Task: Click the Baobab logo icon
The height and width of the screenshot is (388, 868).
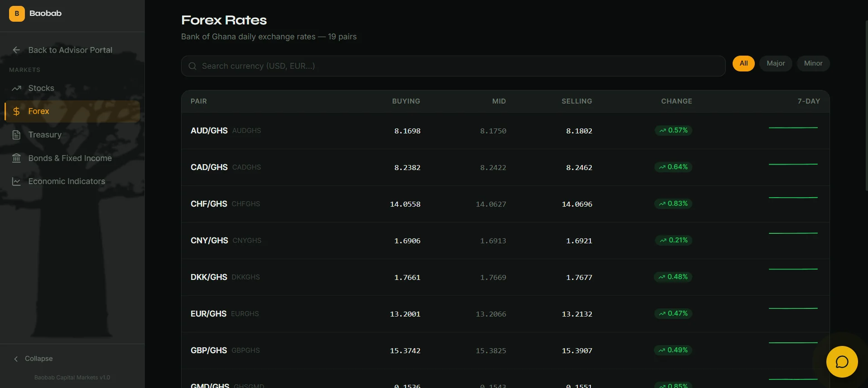Action: [17, 14]
